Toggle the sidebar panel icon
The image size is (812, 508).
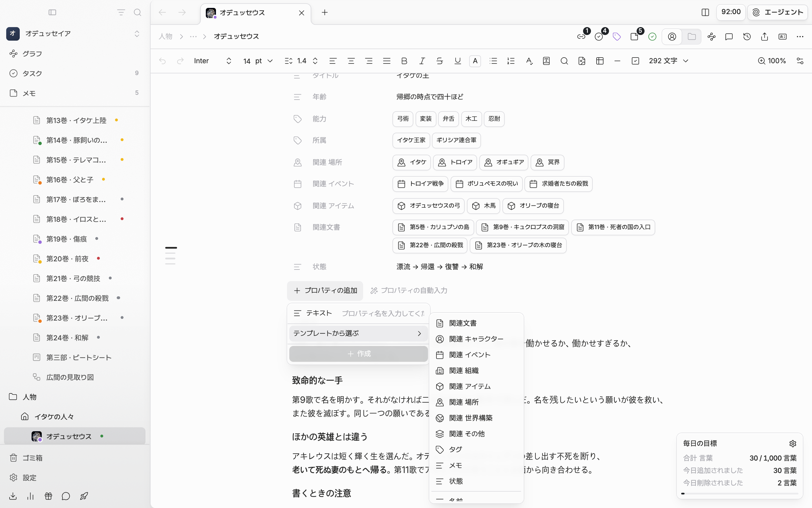click(x=52, y=12)
